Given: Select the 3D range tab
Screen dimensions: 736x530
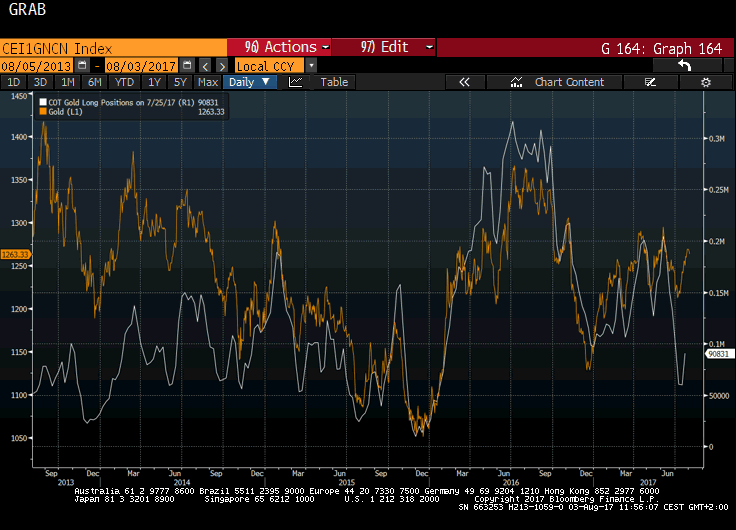Looking at the screenshot, I should (x=40, y=82).
